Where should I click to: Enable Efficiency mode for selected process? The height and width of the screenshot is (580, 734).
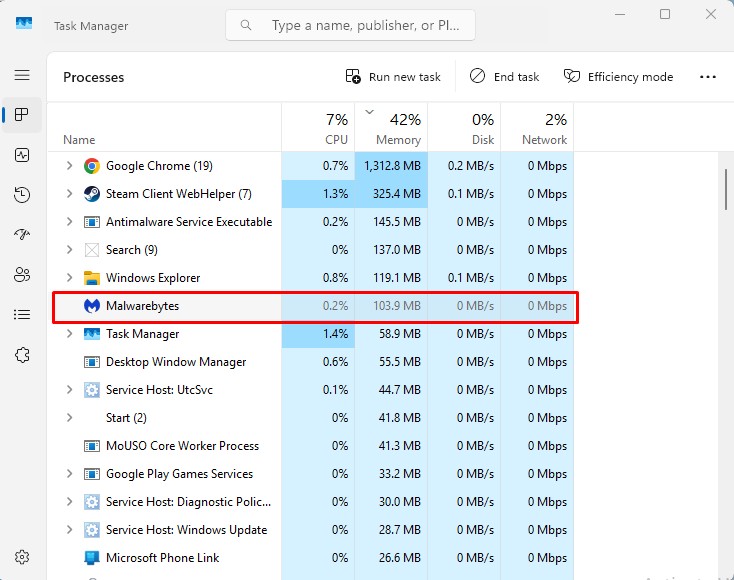[618, 77]
